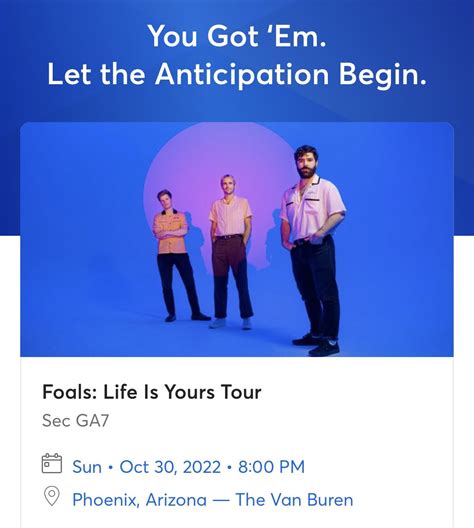Screen dimensions: 474x528
Task: Tap the band member with crossed arms
Action: (178, 255)
